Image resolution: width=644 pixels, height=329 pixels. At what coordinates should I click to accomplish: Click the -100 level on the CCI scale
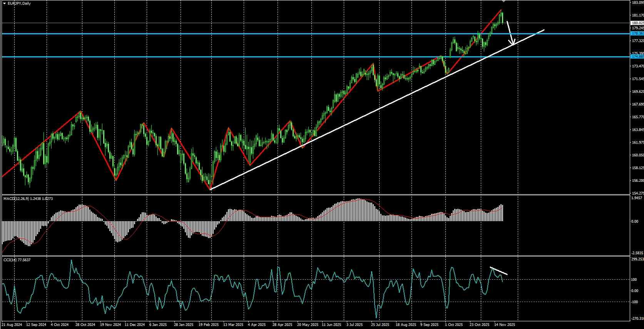pyautogui.click(x=635, y=302)
